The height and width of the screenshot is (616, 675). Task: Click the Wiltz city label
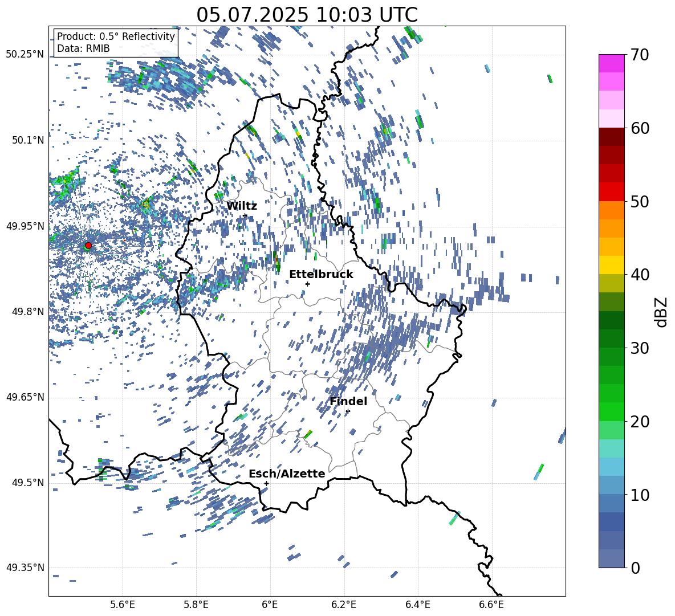242,206
